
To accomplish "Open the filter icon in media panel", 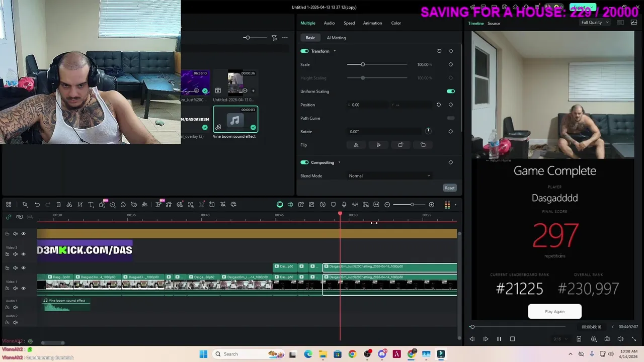I will click(274, 38).
